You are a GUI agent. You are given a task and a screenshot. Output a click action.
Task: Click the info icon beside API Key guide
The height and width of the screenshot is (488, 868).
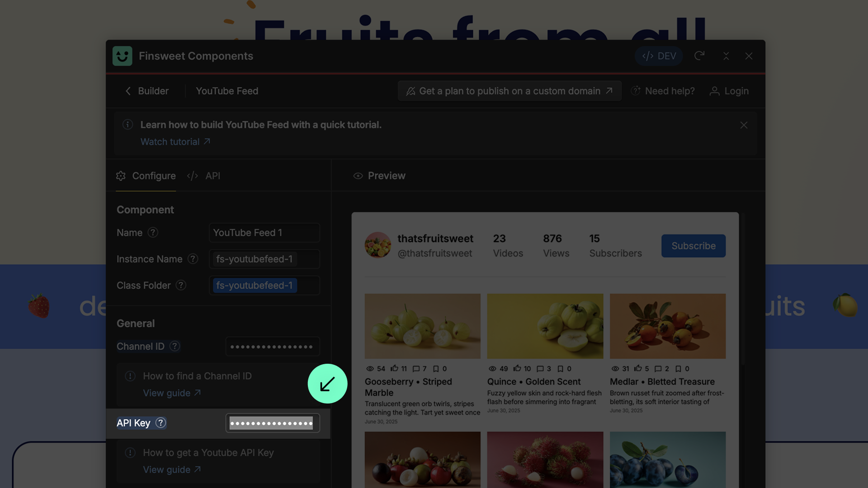(130, 453)
